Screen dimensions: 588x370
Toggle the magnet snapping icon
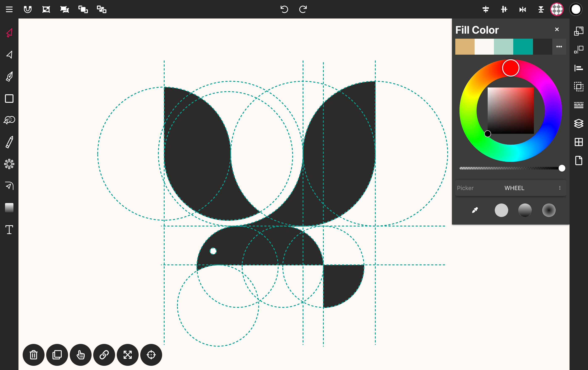click(x=28, y=9)
